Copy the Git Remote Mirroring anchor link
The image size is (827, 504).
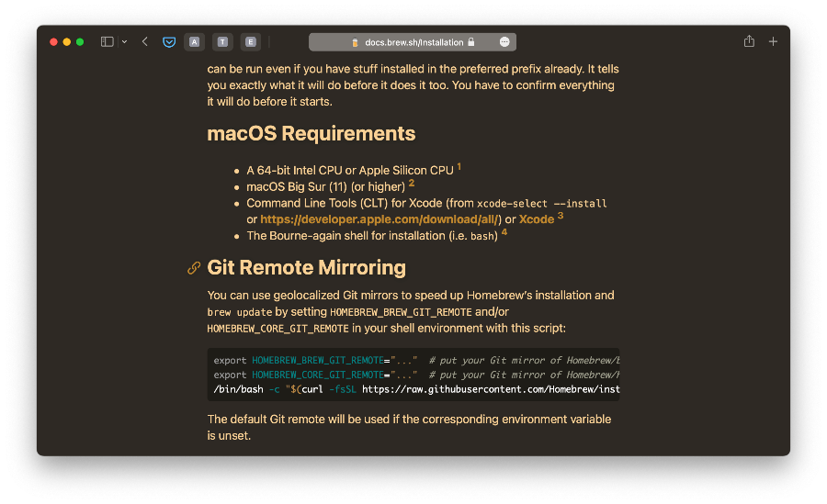[194, 268]
